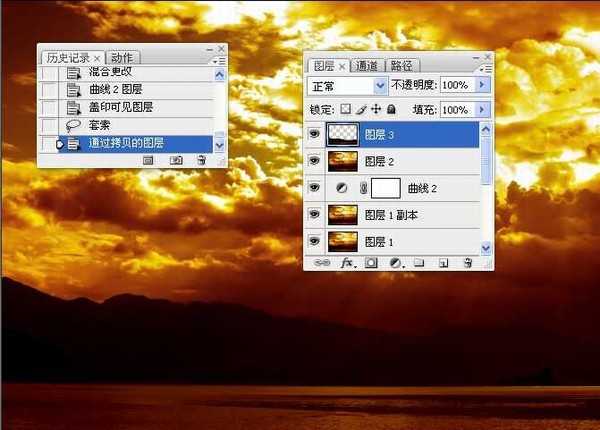Toggle visibility of 图层 1 副本 layer
The width and height of the screenshot is (600, 430).
[x=315, y=214]
